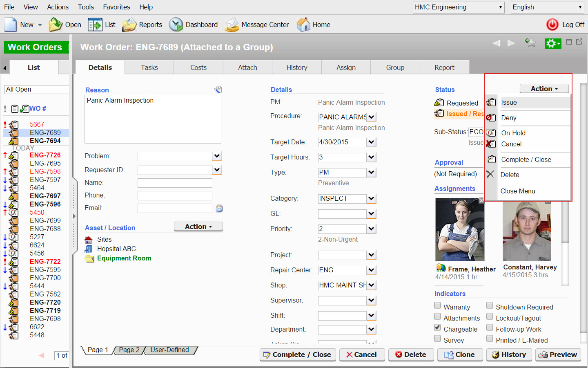The width and height of the screenshot is (588, 368).
Task: Add work order to favorites star
Action: click(x=530, y=43)
